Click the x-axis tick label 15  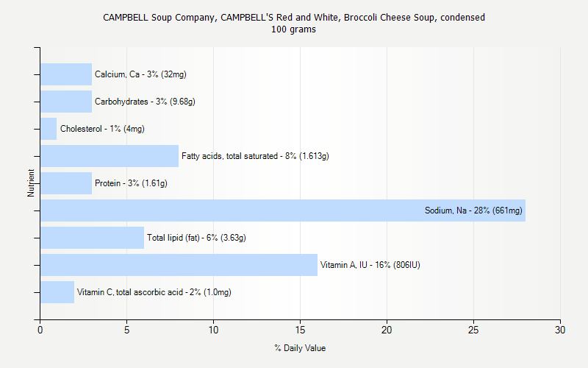point(300,331)
